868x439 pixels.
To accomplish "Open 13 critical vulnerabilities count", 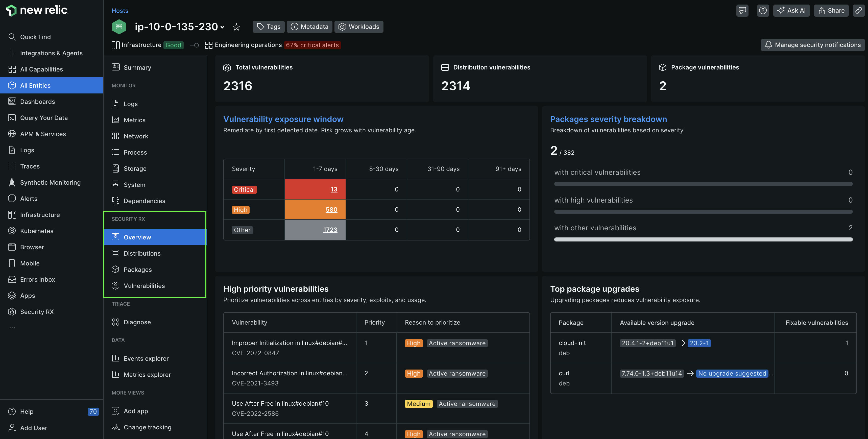I will tap(334, 189).
